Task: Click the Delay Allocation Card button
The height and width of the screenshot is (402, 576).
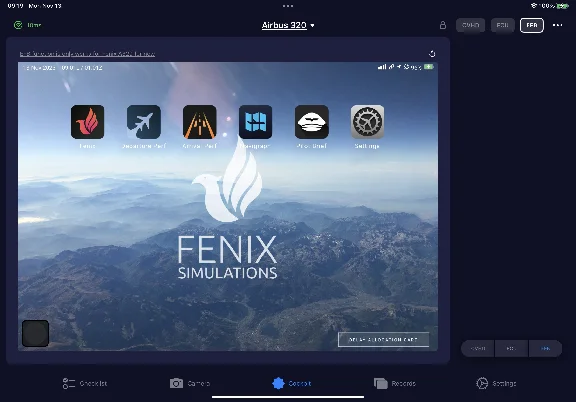Action: [383, 340]
